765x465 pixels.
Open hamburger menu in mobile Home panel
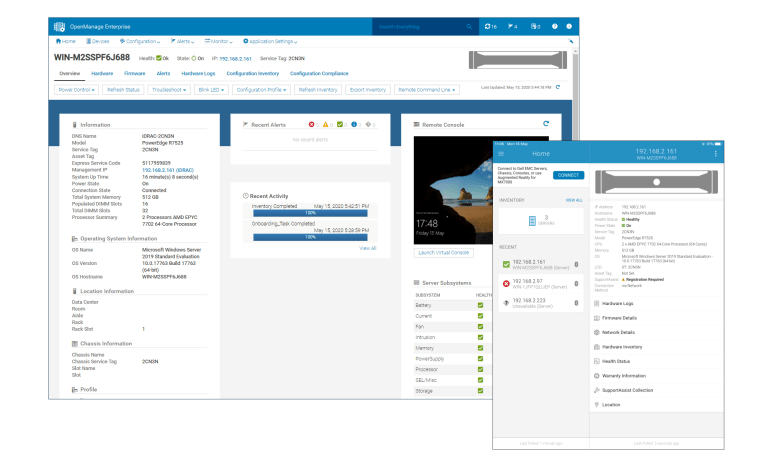tap(501, 154)
